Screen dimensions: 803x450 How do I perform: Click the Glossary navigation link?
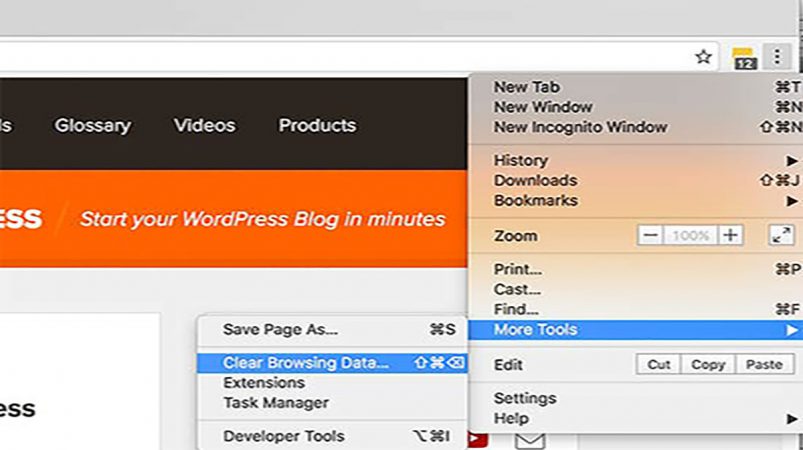(x=93, y=125)
